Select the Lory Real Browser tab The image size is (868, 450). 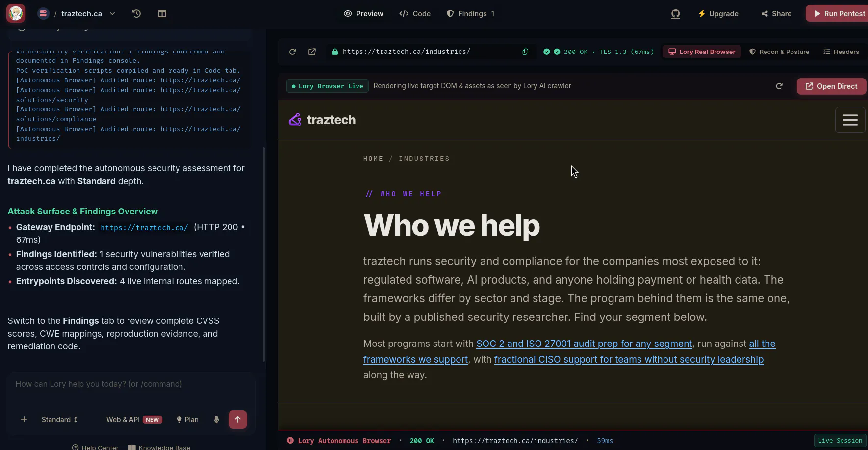702,52
